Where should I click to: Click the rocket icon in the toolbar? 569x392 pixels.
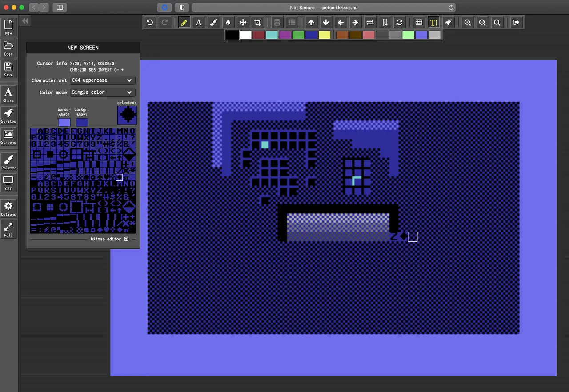pos(448,22)
